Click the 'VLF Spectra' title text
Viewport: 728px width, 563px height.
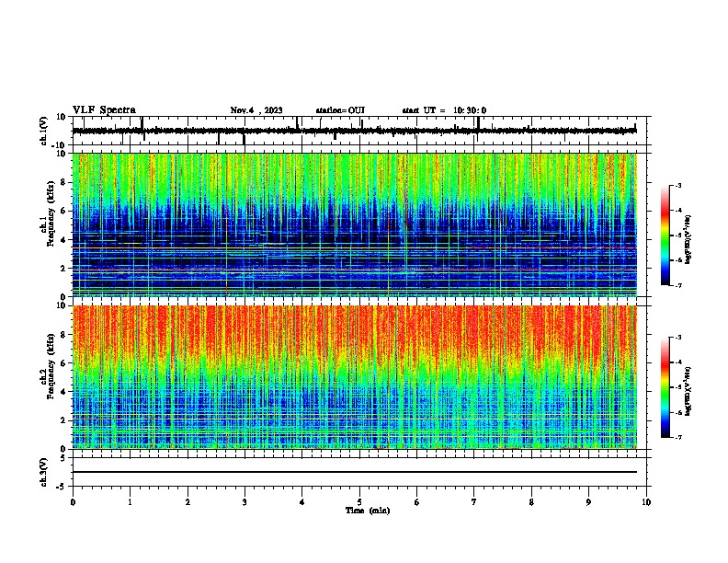coord(104,110)
